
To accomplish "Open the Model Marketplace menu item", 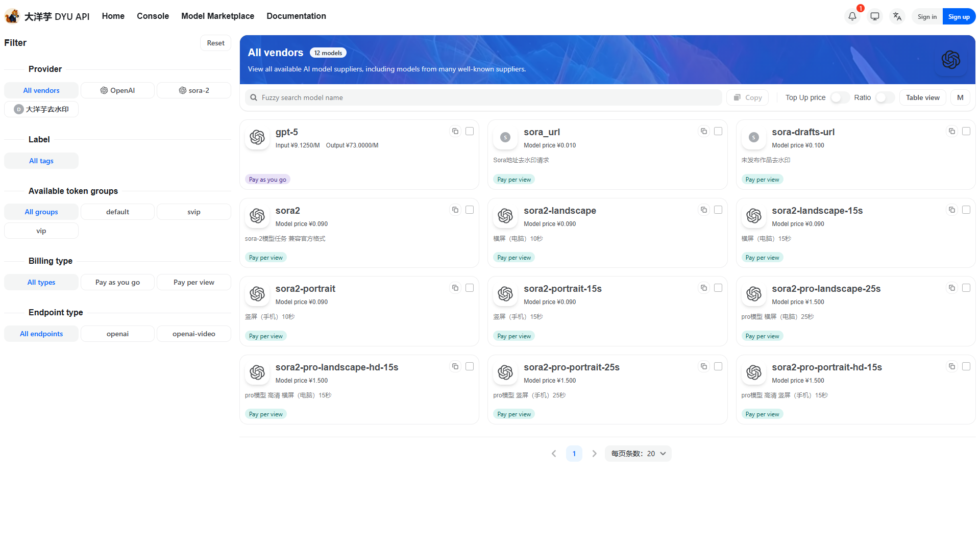I will 217,16.
